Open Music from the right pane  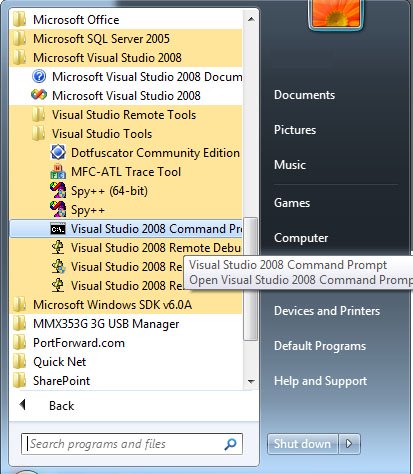290,165
